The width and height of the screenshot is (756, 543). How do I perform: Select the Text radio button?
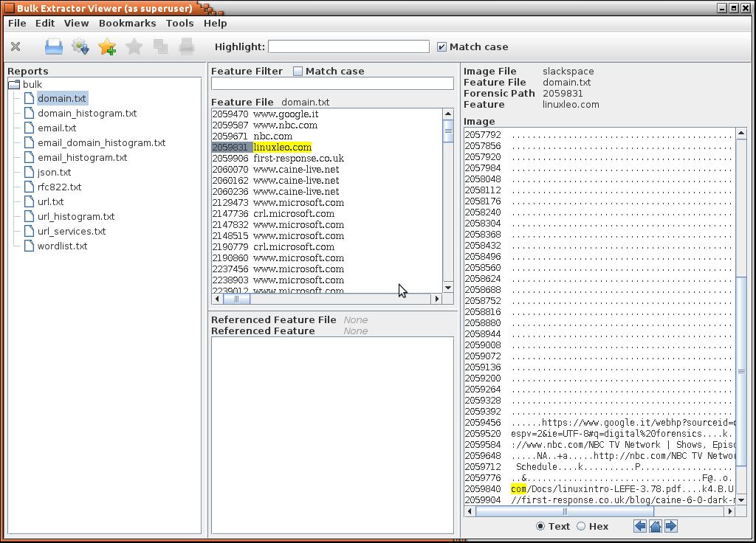coord(540,526)
